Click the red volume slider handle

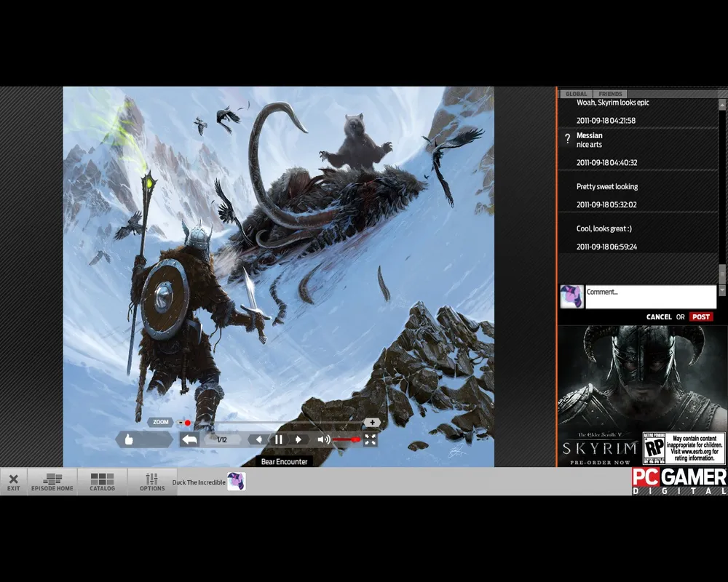point(355,439)
